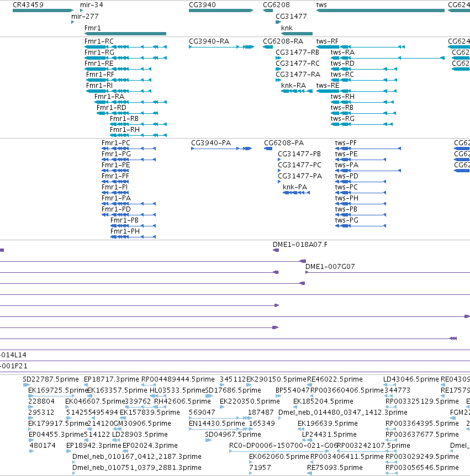
Task: Select the RC0-DP0006-150700-021-G06 feature label
Action: (x=283, y=445)
